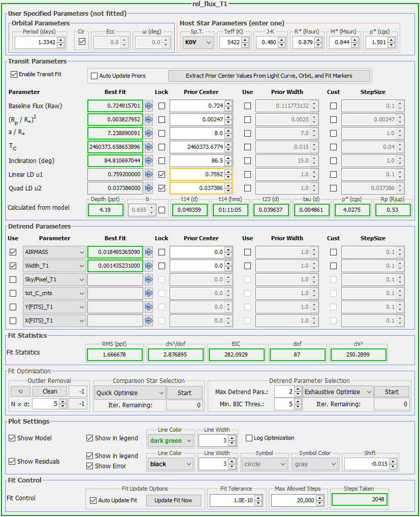This screenshot has width=420, height=517.
Task: Click the Shift -0.015 input field
Action: point(367,464)
